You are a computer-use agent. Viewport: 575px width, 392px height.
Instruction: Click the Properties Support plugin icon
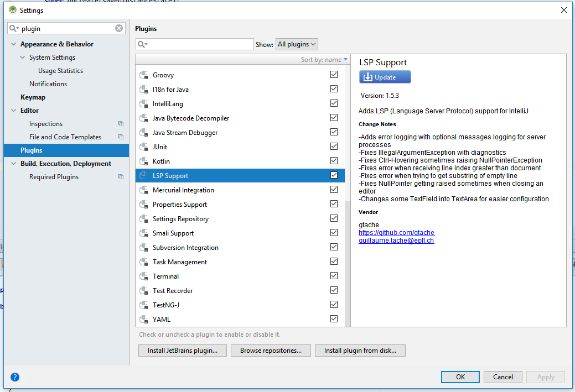point(144,205)
